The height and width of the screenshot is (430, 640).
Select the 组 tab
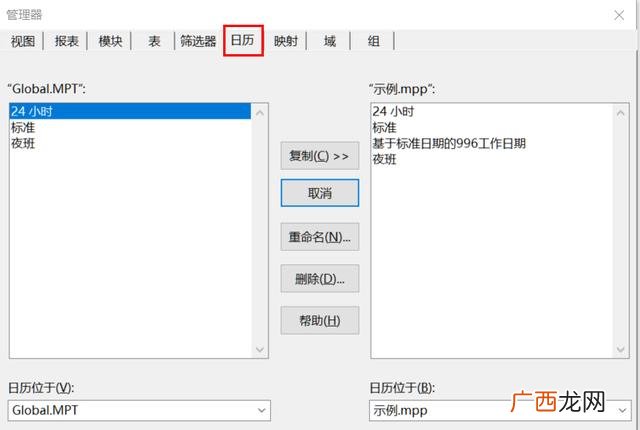point(373,41)
